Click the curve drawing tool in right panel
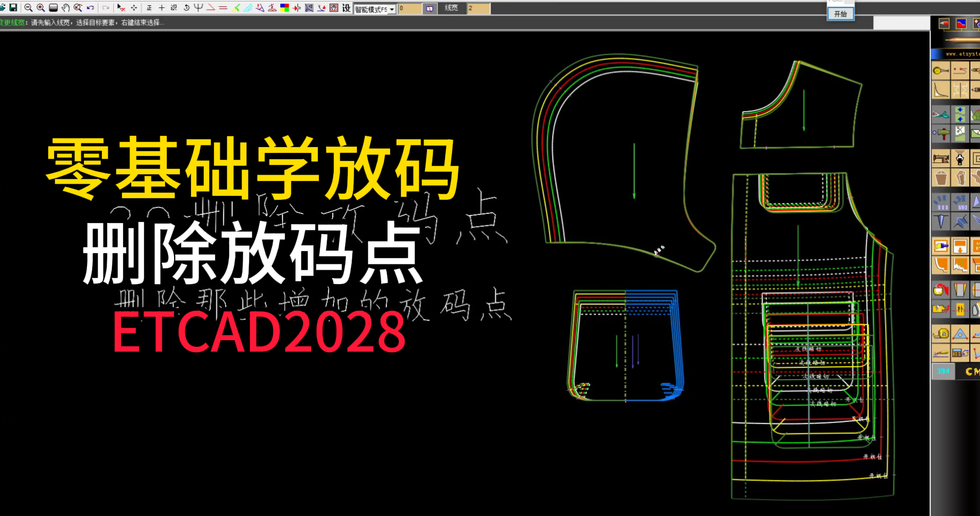Screen dimensions: 980x516 941,90
